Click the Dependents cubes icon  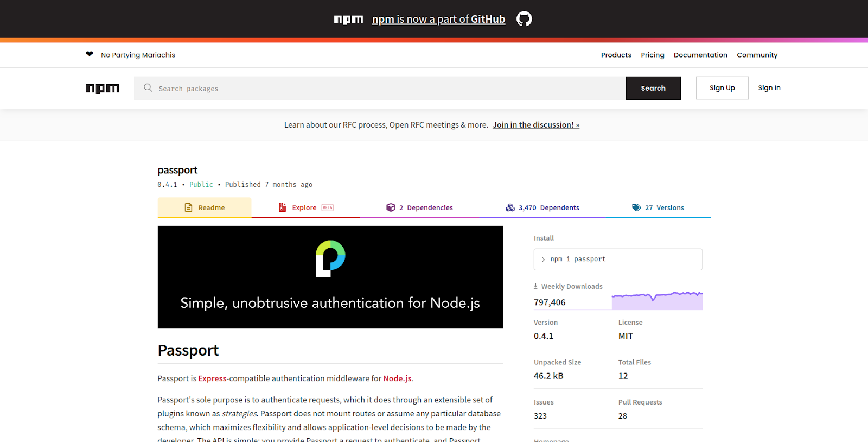(x=510, y=207)
